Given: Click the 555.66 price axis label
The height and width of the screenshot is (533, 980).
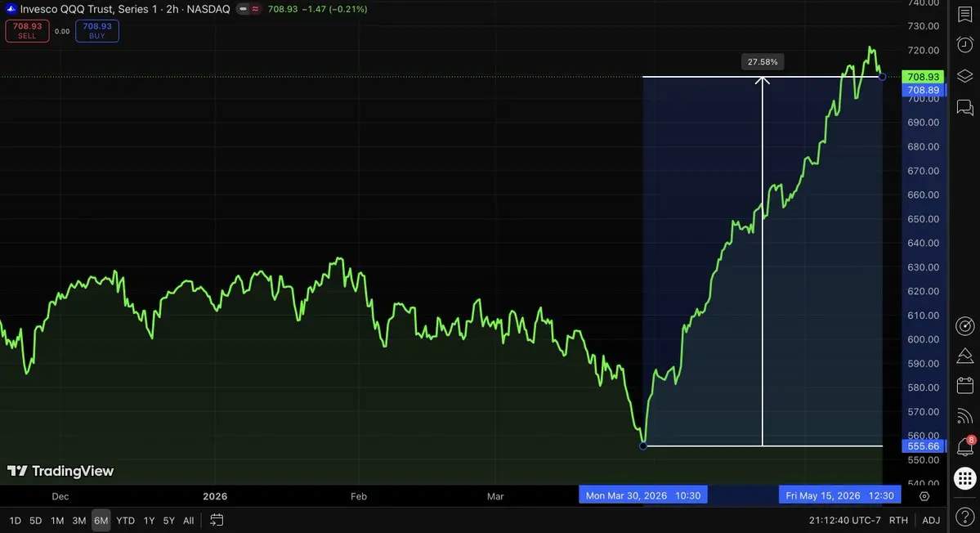Looking at the screenshot, I should tap(923, 446).
